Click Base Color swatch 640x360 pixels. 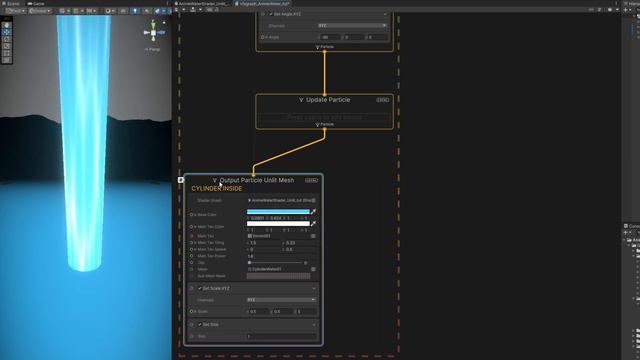tap(278, 211)
